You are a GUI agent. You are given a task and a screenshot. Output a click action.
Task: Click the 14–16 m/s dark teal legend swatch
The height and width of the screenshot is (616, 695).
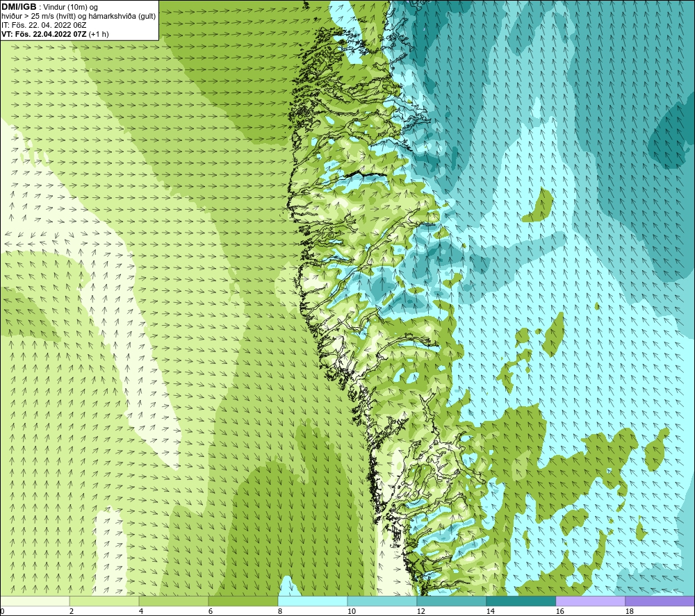pyautogui.click(x=521, y=601)
